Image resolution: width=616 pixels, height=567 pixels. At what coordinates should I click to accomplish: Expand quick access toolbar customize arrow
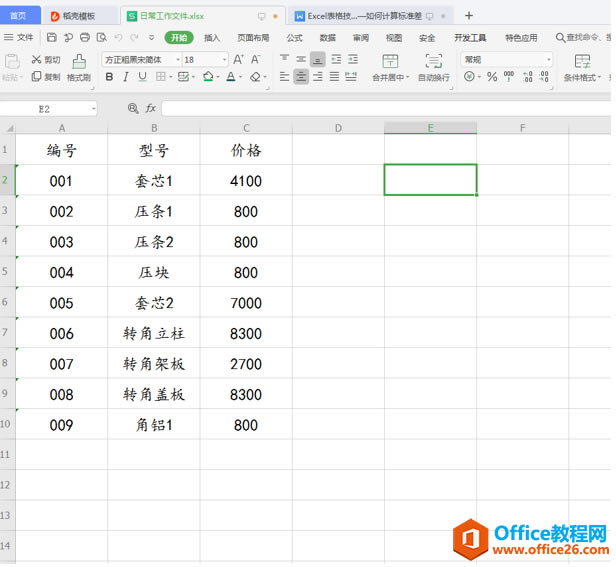(151, 38)
